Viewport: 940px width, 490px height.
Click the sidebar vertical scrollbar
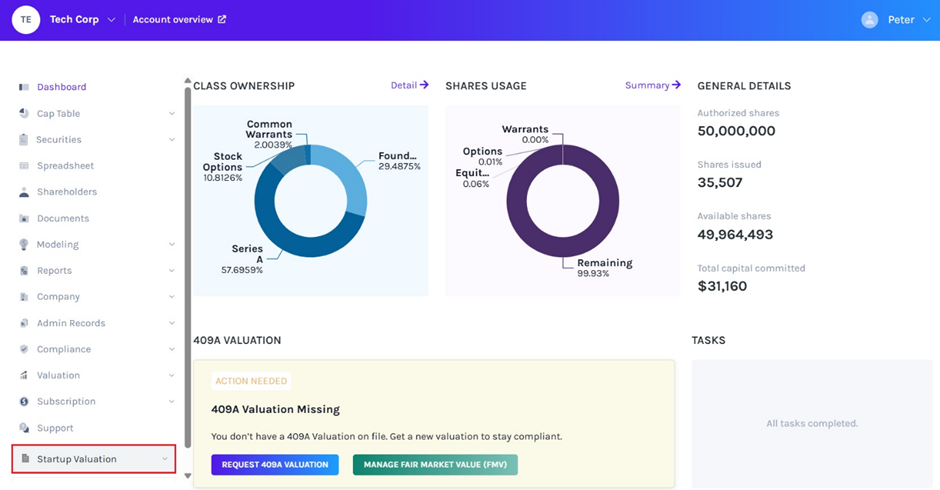187,270
